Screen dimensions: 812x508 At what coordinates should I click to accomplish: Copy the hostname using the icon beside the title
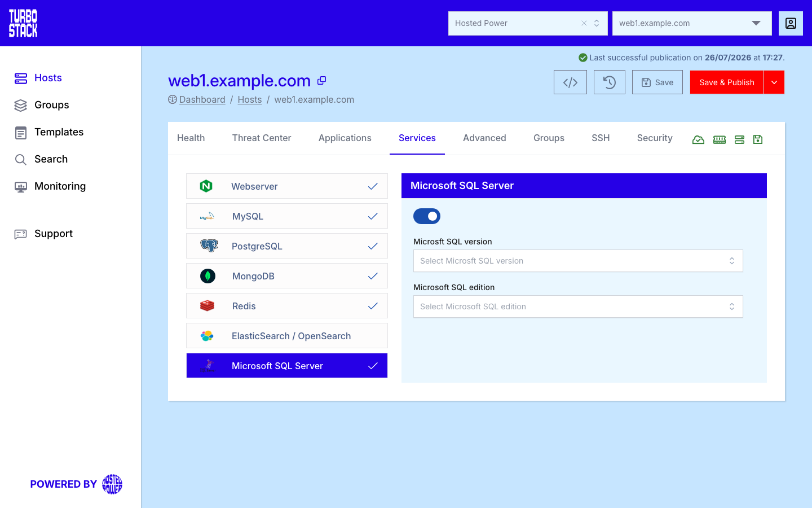pos(321,81)
